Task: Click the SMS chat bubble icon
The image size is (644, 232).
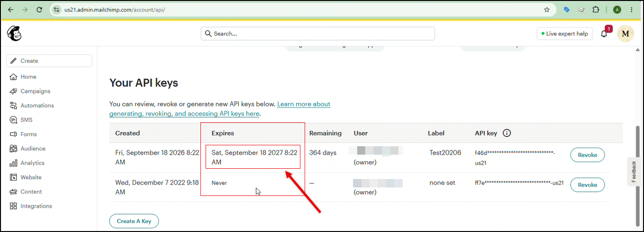Action: click(x=13, y=120)
